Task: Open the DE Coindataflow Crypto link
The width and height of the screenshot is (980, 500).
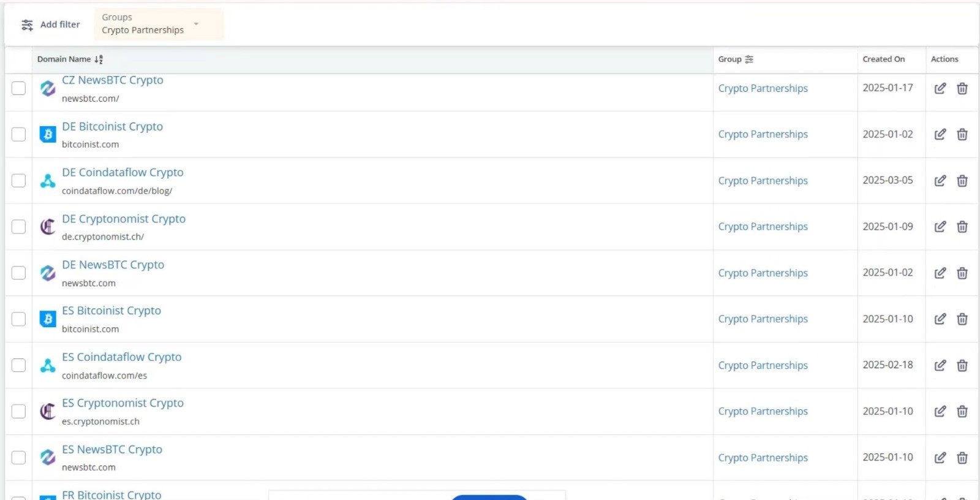Action: pyautogui.click(x=123, y=173)
